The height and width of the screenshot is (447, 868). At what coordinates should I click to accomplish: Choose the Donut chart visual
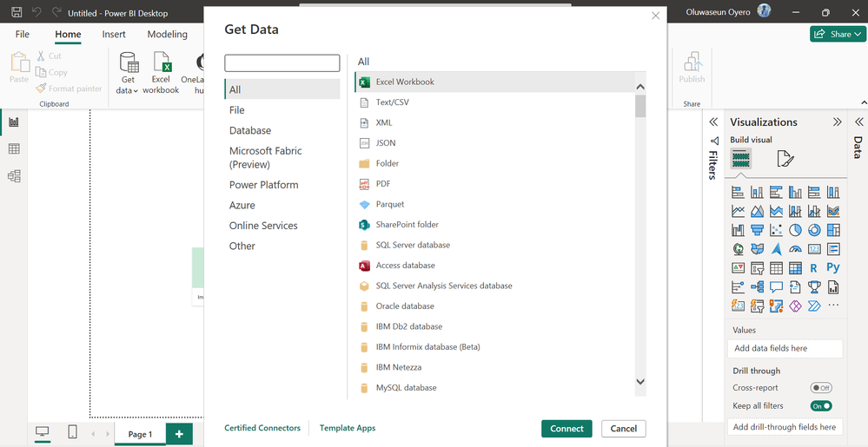814,230
